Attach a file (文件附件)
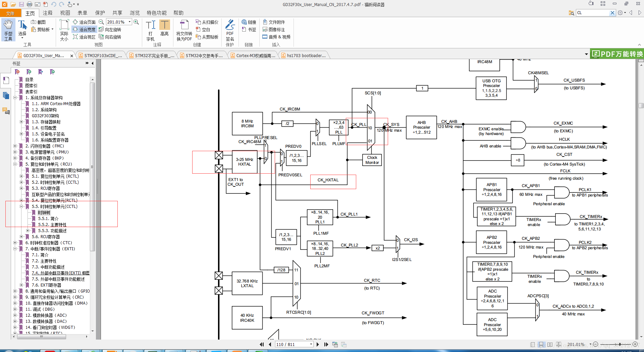 [274, 22]
